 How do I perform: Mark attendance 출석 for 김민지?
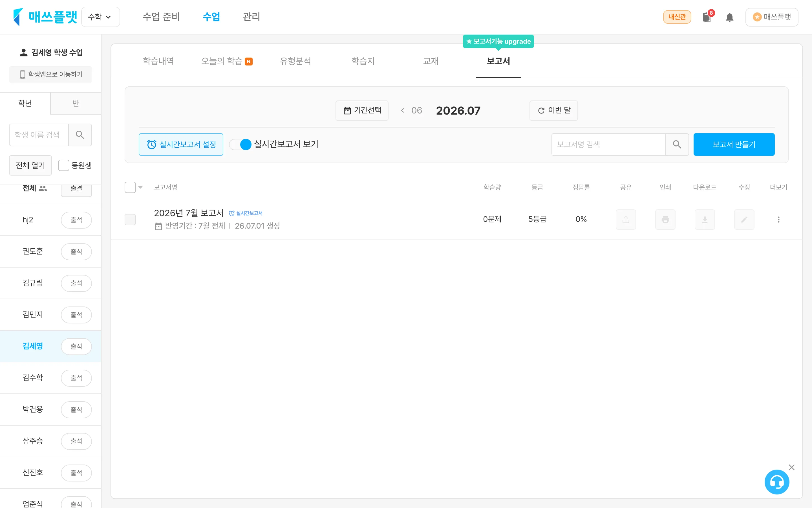(76, 315)
